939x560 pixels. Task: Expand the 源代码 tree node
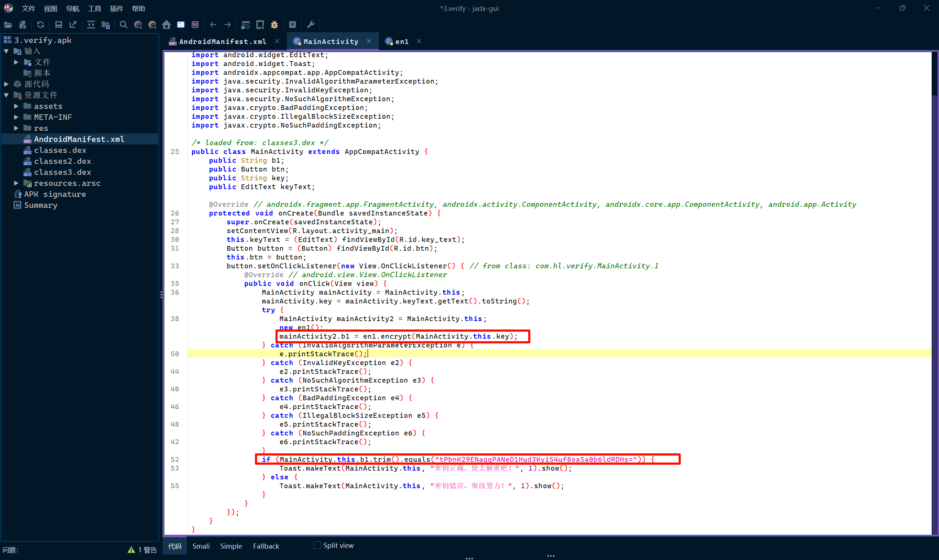tap(7, 84)
